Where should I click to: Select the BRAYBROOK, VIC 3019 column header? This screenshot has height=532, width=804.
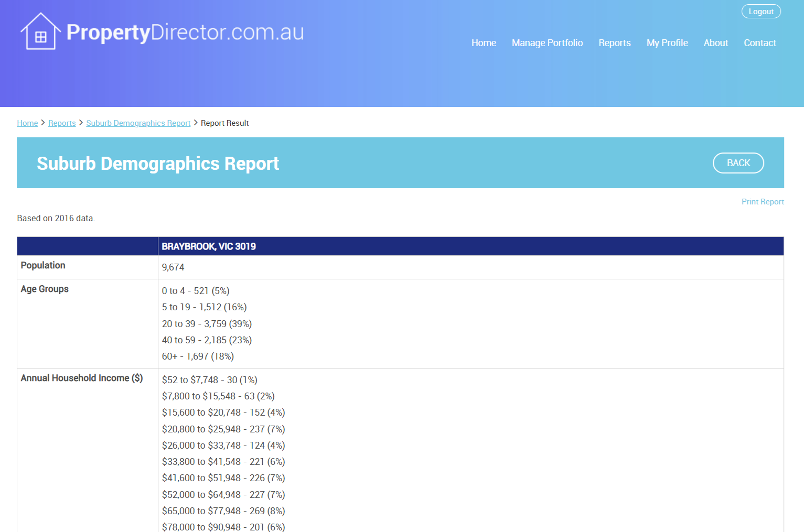[209, 246]
